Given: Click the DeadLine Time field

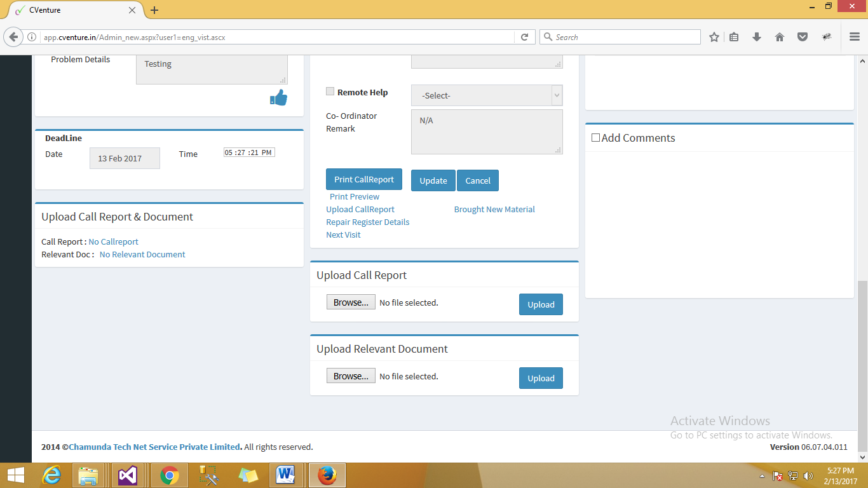Looking at the screenshot, I should tap(249, 152).
